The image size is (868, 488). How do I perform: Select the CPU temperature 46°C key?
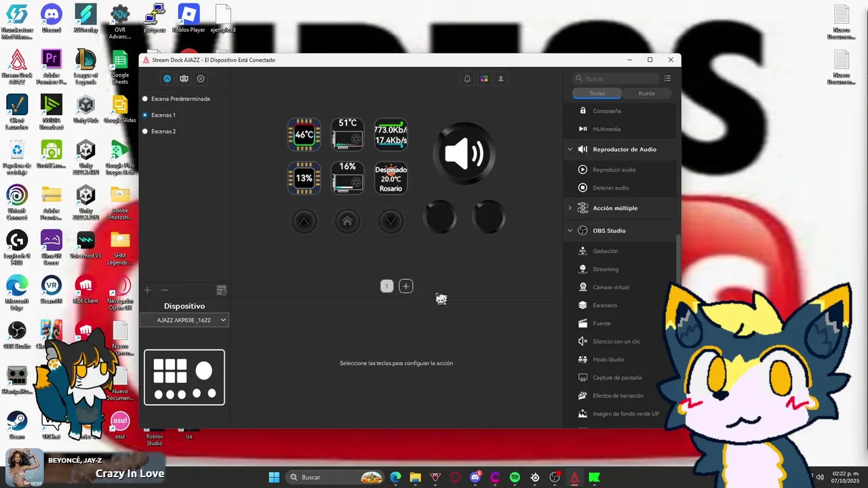[304, 134]
